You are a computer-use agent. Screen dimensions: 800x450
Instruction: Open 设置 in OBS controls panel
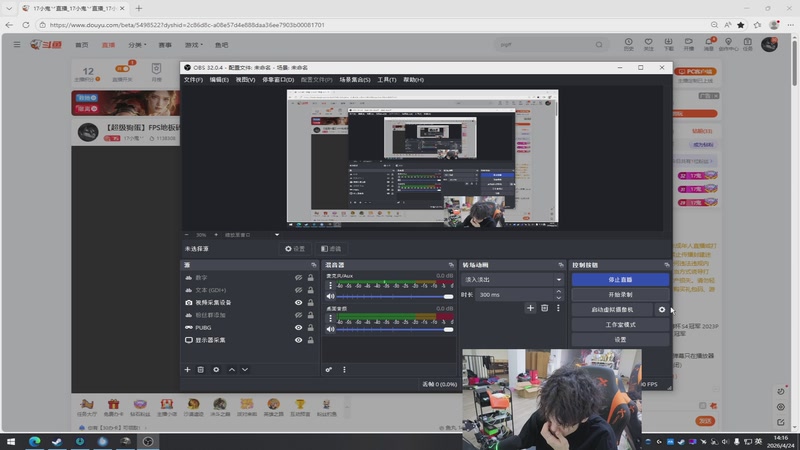point(620,339)
